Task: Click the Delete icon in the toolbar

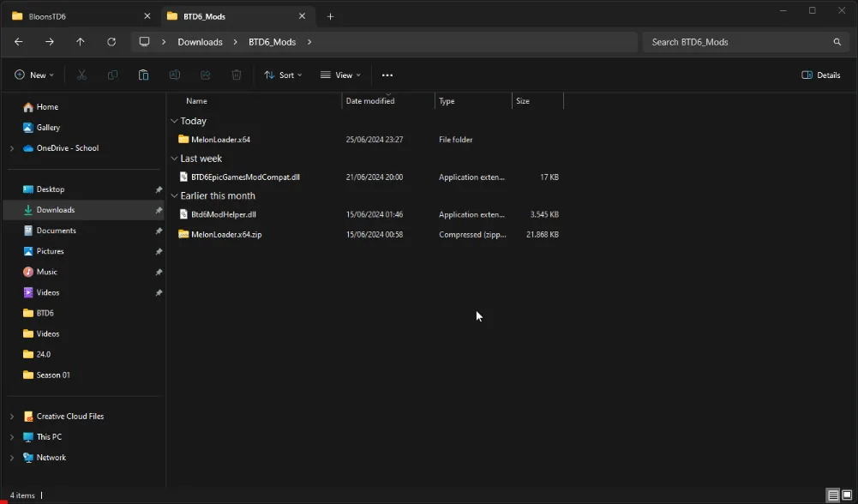Action: [x=236, y=75]
